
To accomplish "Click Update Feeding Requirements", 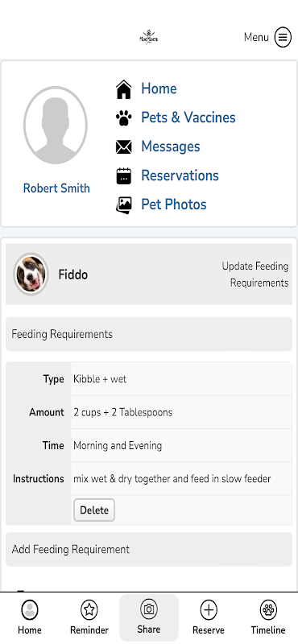I will (255, 275).
